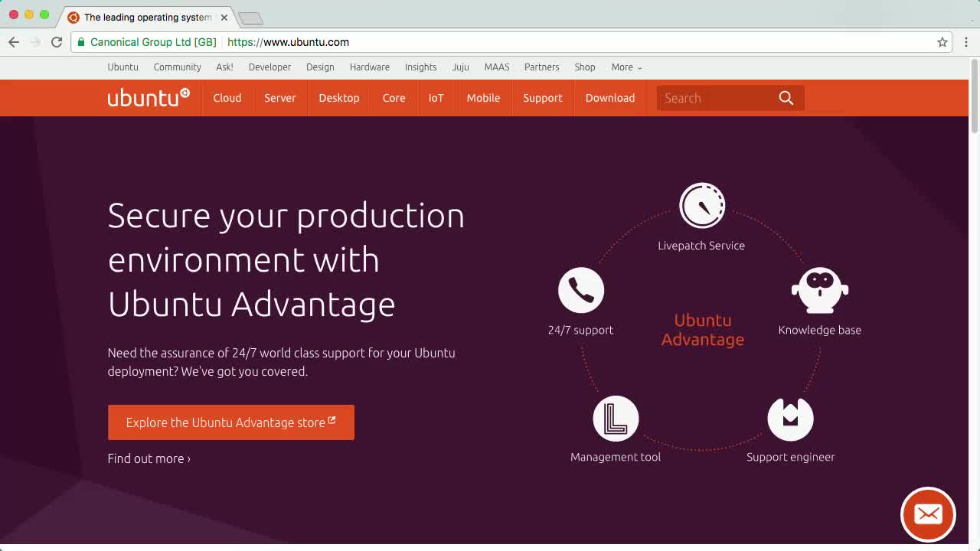This screenshot has width=980, height=551.
Task: Click the forward navigation arrow
Action: coord(35,42)
